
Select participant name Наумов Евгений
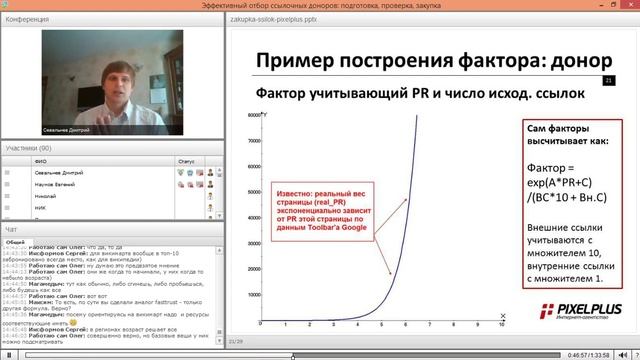point(55,184)
